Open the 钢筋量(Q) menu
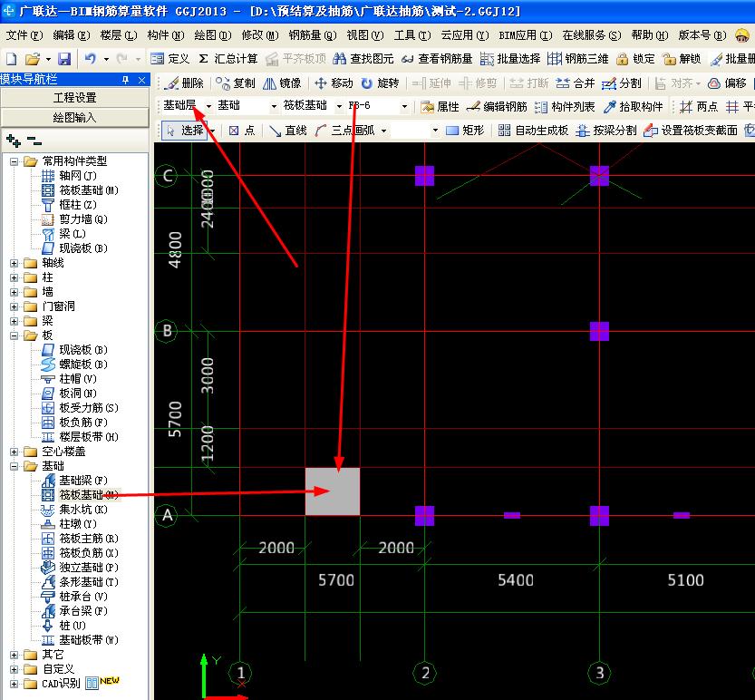 coord(313,35)
